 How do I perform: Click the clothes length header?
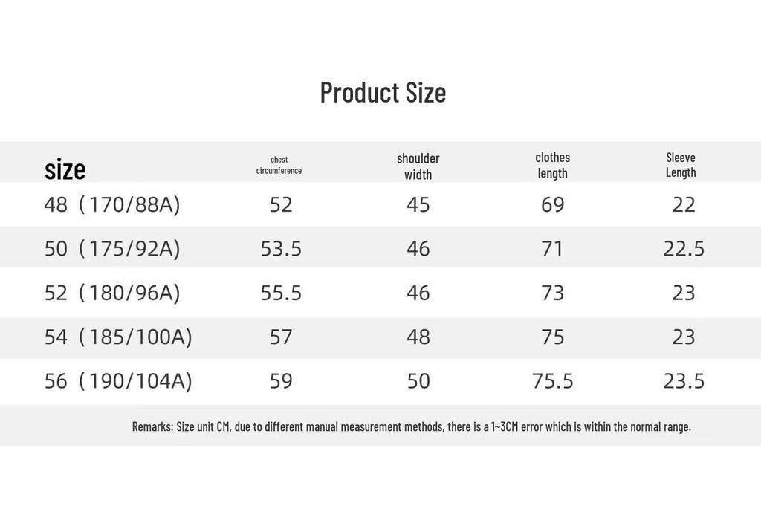click(552, 165)
